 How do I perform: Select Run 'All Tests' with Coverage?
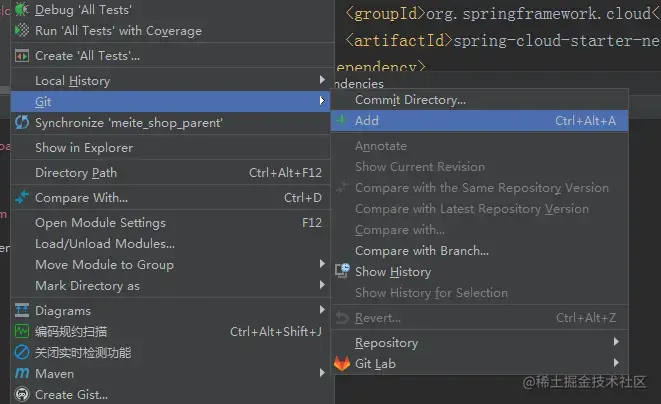pos(172,31)
